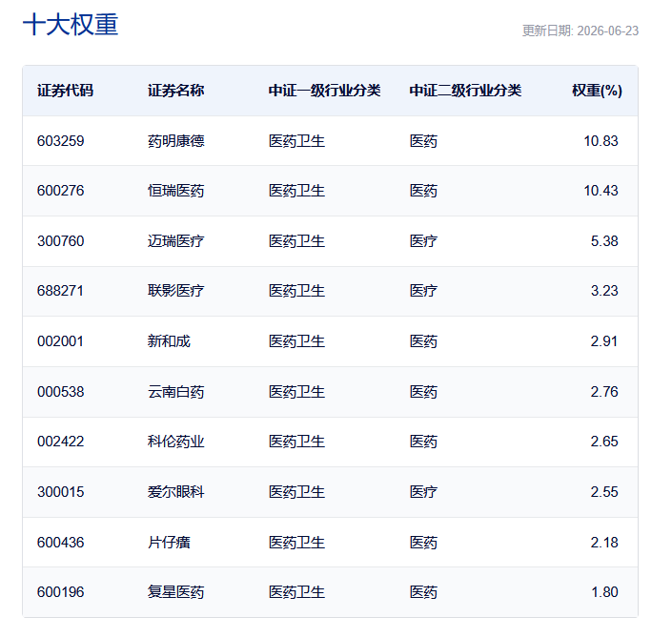The width and height of the screenshot is (672, 638).
Task: Click the 中证二级行业分类 column header
Action: click(465, 91)
